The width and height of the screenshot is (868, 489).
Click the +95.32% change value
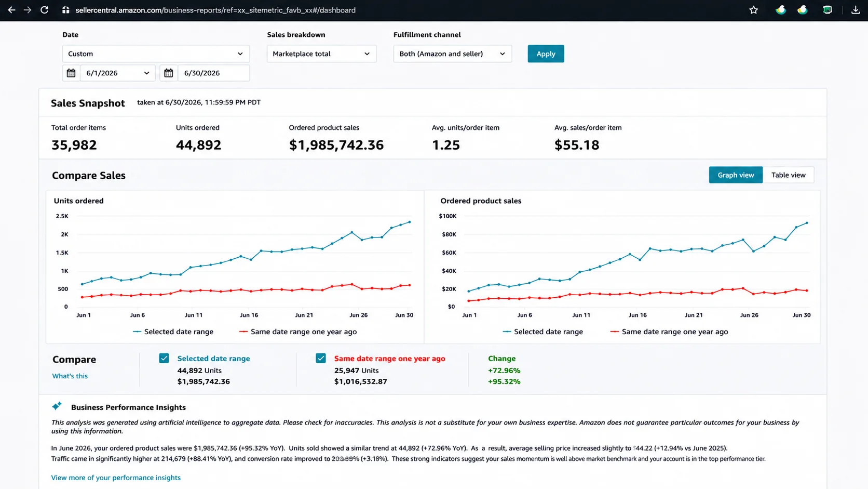coord(504,381)
